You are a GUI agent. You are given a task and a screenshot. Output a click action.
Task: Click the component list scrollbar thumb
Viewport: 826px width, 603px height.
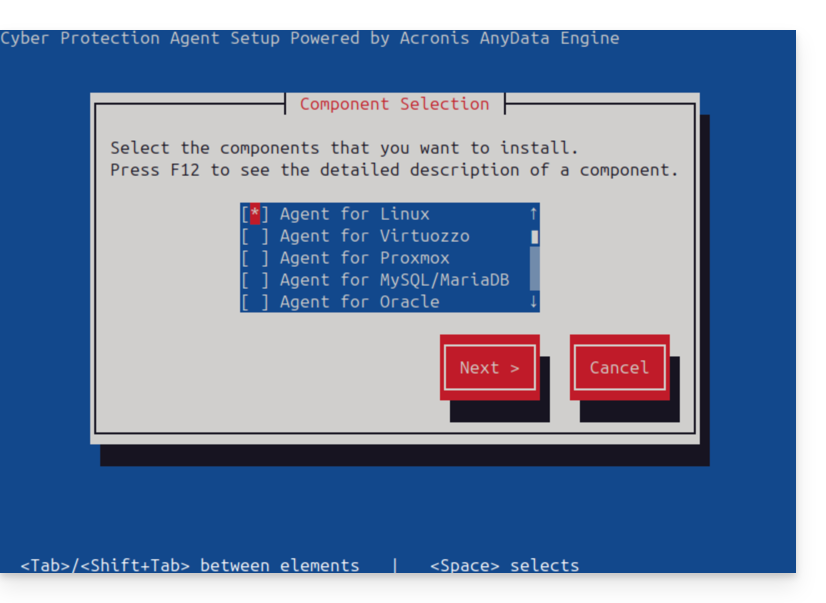click(x=534, y=237)
